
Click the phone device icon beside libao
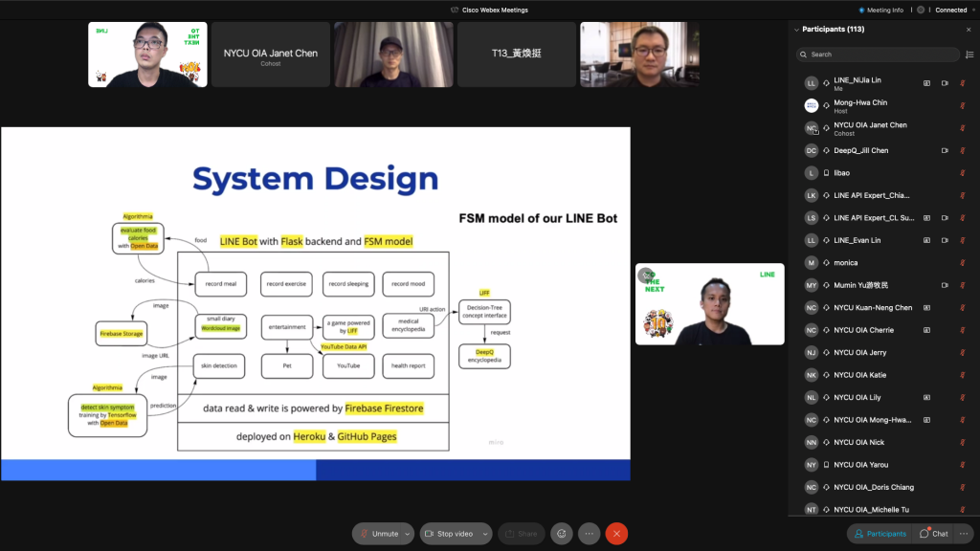pos(826,173)
